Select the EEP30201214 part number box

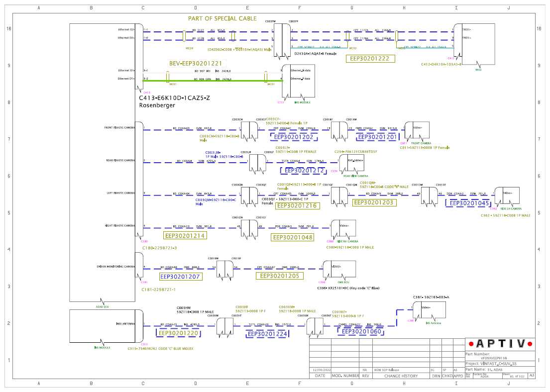[x=185, y=236]
